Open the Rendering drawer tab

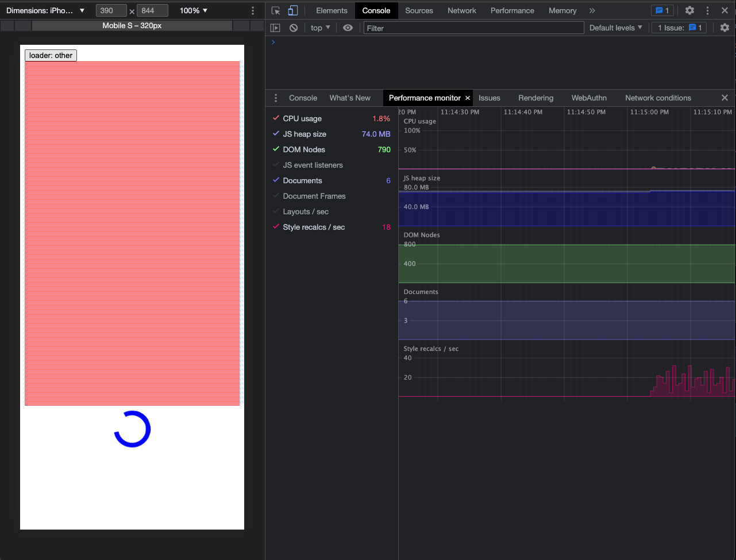(x=535, y=98)
